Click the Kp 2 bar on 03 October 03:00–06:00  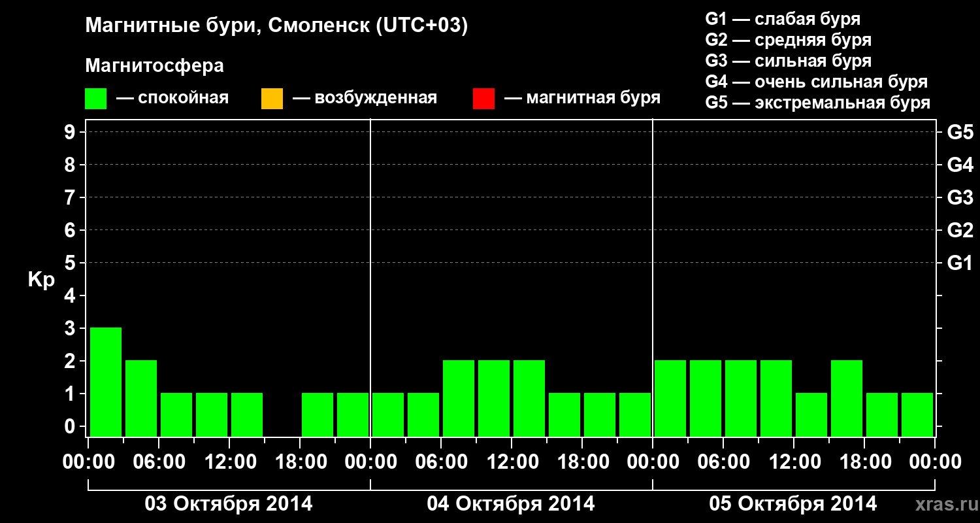(141, 398)
